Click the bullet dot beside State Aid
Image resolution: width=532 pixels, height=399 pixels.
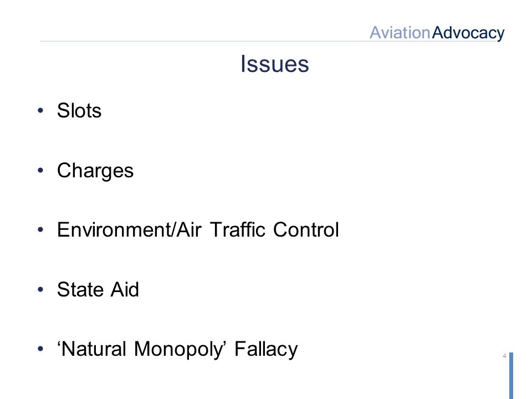[x=40, y=289]
